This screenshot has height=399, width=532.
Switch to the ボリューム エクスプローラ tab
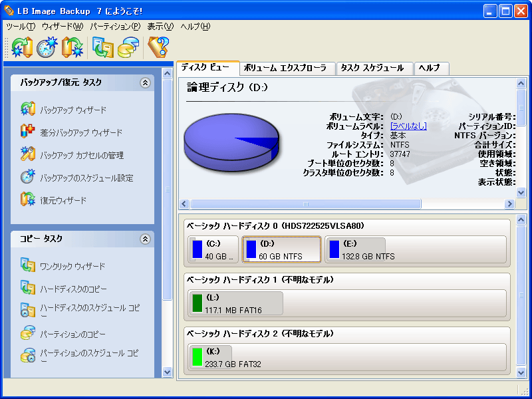pyautogui.click(x=288, y=68)
